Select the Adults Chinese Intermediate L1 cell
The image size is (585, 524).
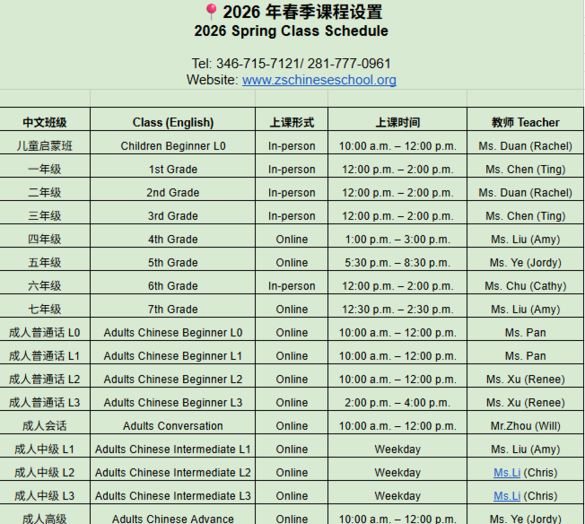pyautogui.click(x=173, y=446)
